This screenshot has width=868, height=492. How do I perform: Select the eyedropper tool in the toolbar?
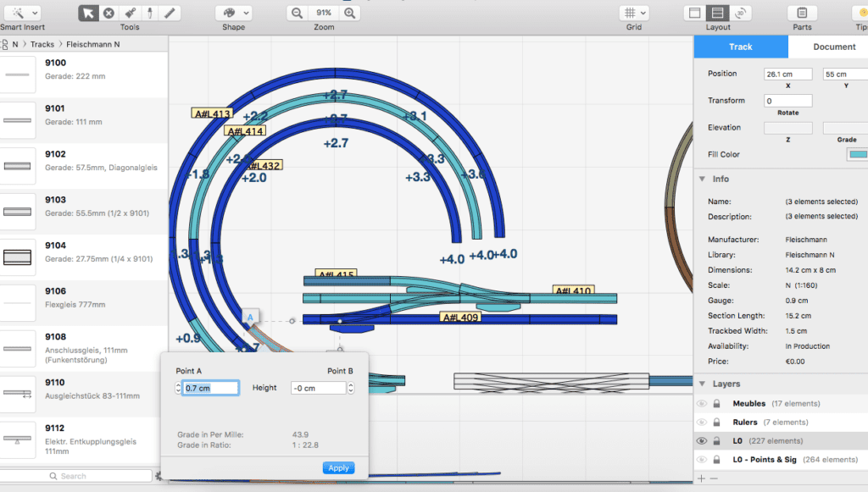150,12
